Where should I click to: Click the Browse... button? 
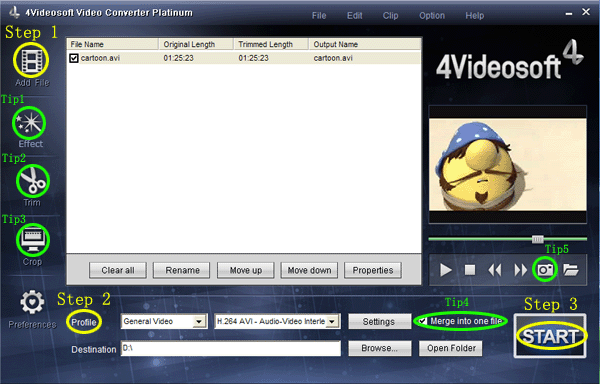[379, 348]
